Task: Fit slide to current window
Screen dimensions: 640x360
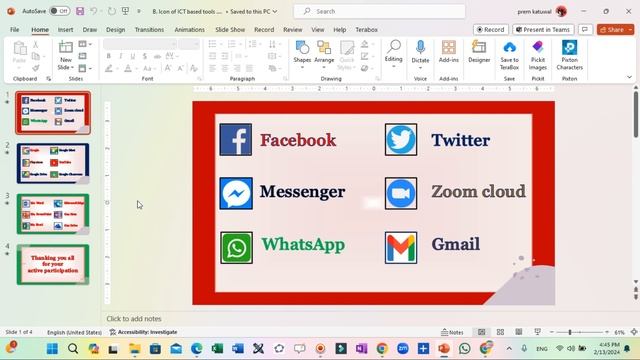Action: point(634,332)
